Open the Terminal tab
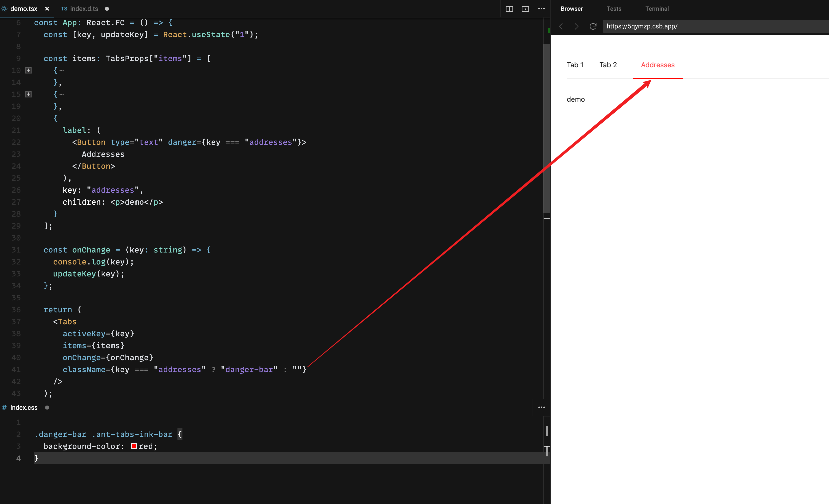The image size is (829, 504). [x=657, y=9]
